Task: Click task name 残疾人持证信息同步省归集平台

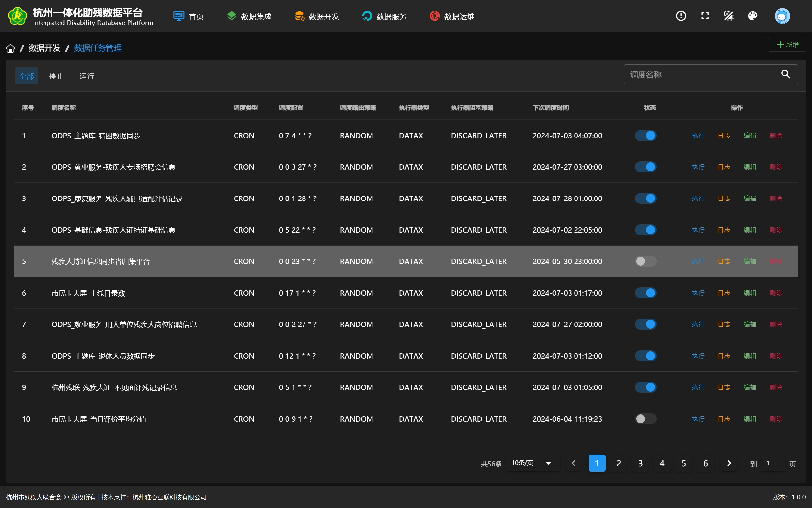Action: tap(101, 261)
